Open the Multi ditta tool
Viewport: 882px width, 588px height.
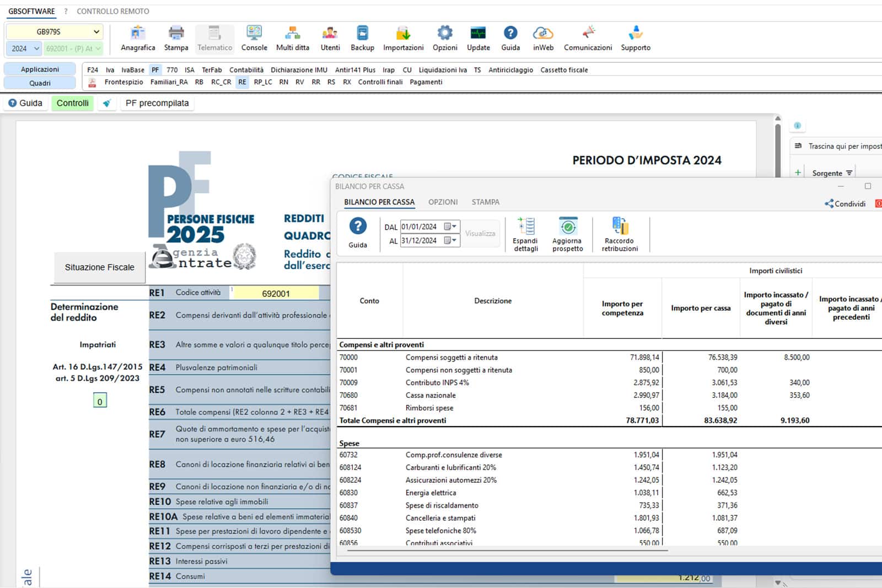pos(292,34)
